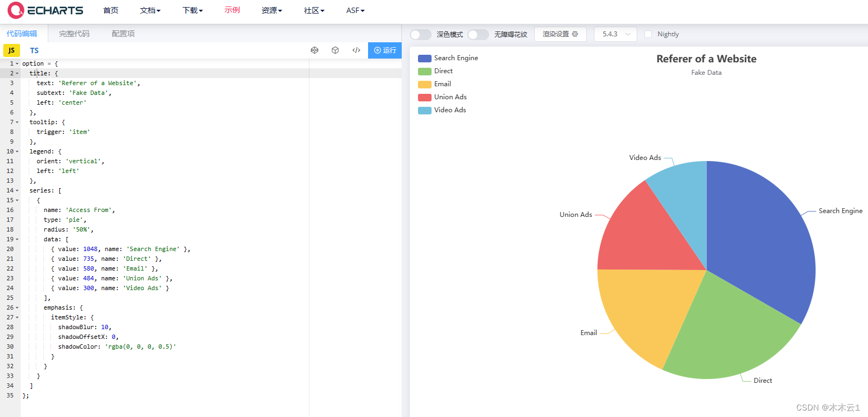Viewport: 868px width, 417px height.
Task: Click the 'Direct' pie label text
Action: [763, 381]
